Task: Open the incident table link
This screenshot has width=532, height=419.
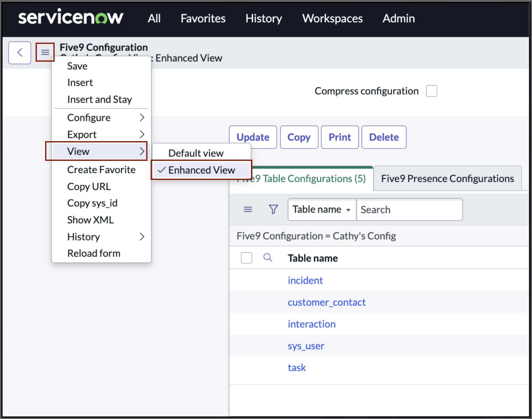Action: coord(305,280)
